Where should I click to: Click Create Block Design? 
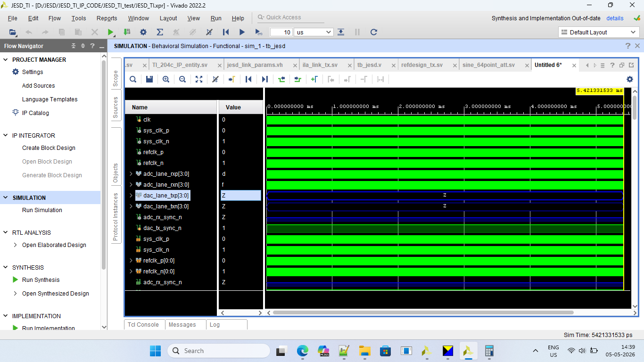tap(49, 148)
